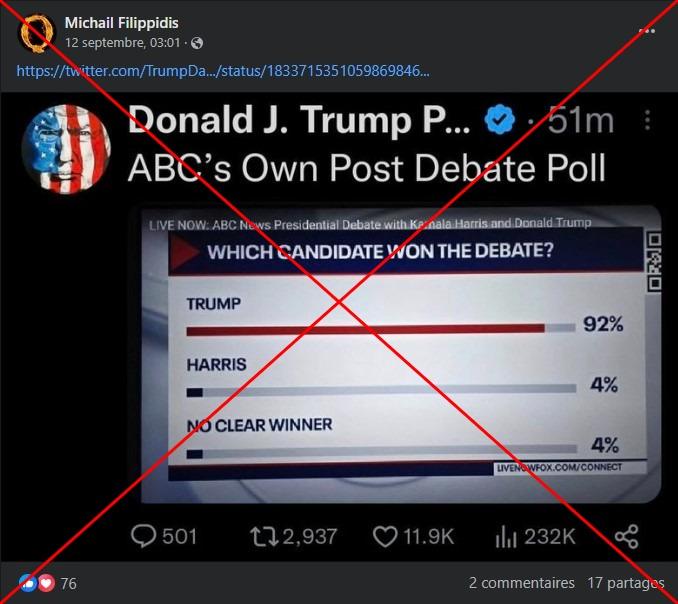Click Michail Filippidis profile picture
The height and width of the screenshot is (604, 678).
37,33
